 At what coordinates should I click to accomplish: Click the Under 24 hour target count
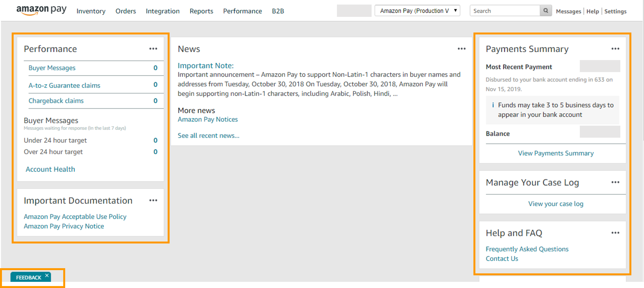pos(155,140)
